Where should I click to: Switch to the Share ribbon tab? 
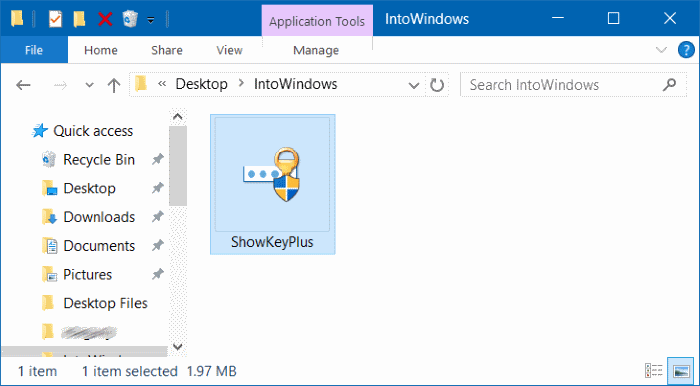tap(167, 50)
